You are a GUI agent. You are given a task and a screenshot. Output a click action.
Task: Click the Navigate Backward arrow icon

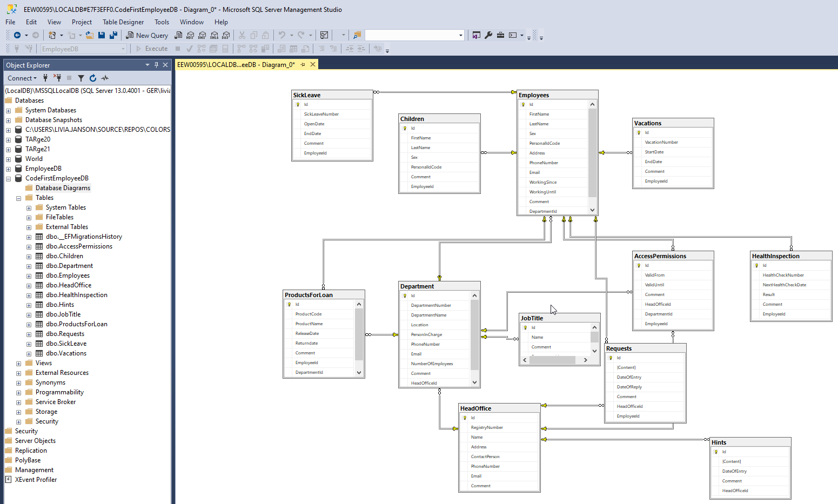pyautogui.click(x=17, y=35)
